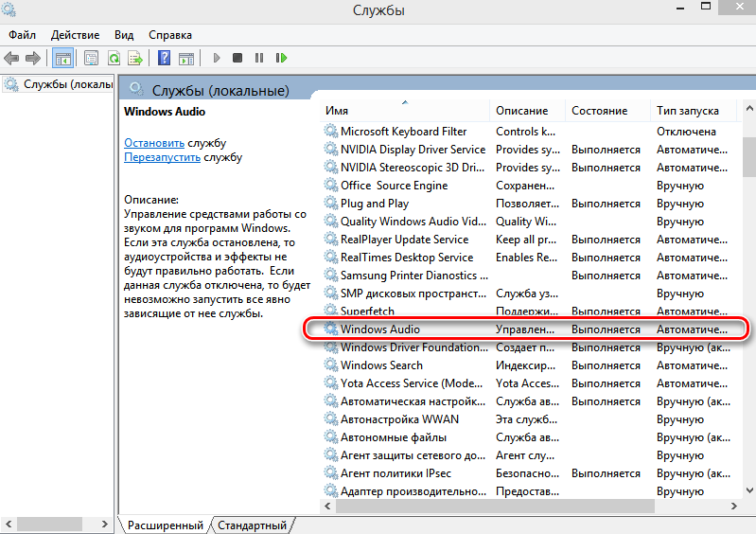The image size is (756, 534).
Task: Switch to the Стандартный tab
Action: click(253, 525)
